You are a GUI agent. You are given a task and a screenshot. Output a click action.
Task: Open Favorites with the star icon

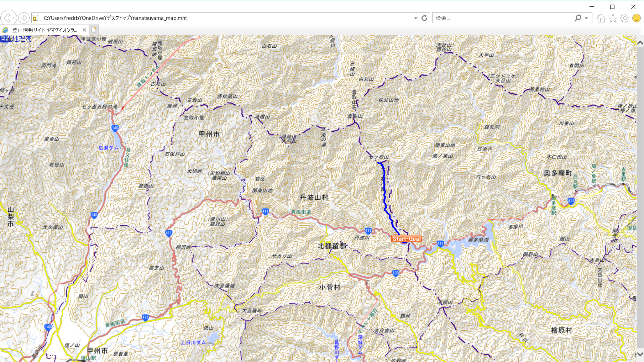(x=613, y=18)
